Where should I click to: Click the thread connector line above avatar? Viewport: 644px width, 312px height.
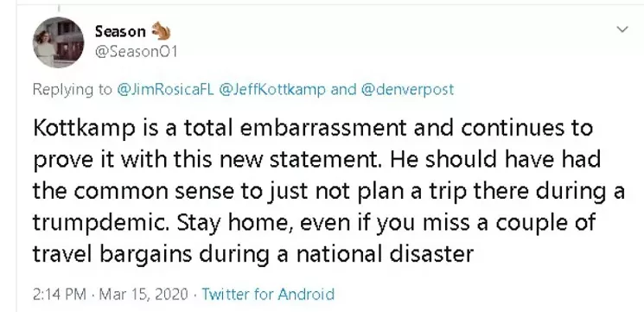click(x=58, y=9)
